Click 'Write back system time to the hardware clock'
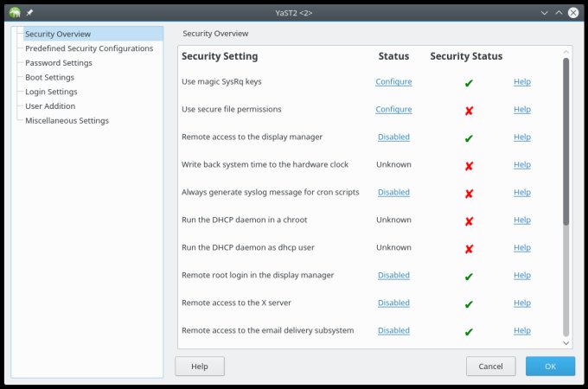This screenshot has height=389, width=588. pyautogui.click(x=265, y=164)
